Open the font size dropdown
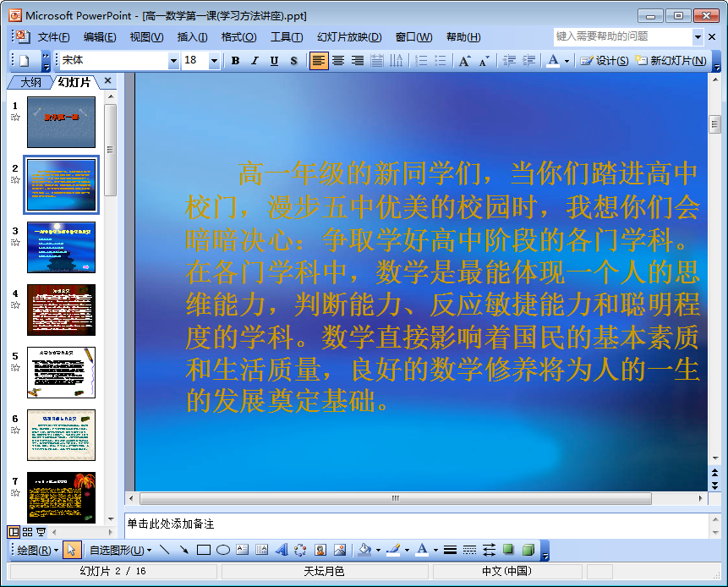Image resolution: width=728 pixels, height=587 pixels. tap(214, 61)
